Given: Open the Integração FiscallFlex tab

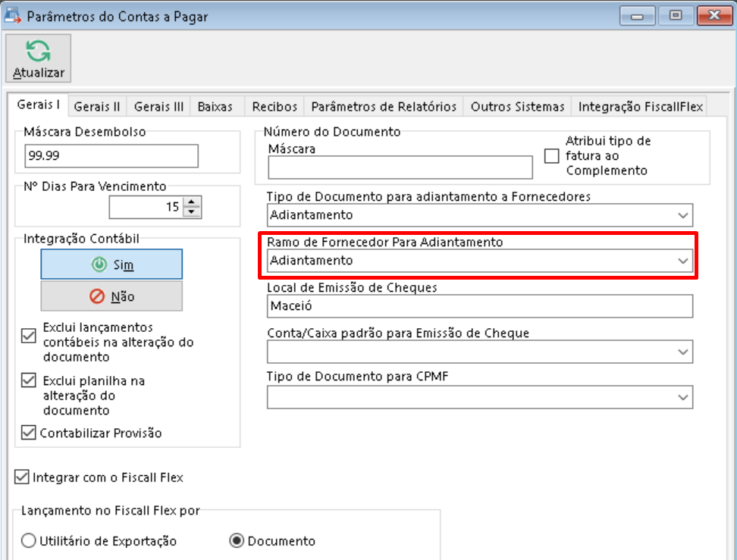Looking at the screenshot, I should [640, 107].
